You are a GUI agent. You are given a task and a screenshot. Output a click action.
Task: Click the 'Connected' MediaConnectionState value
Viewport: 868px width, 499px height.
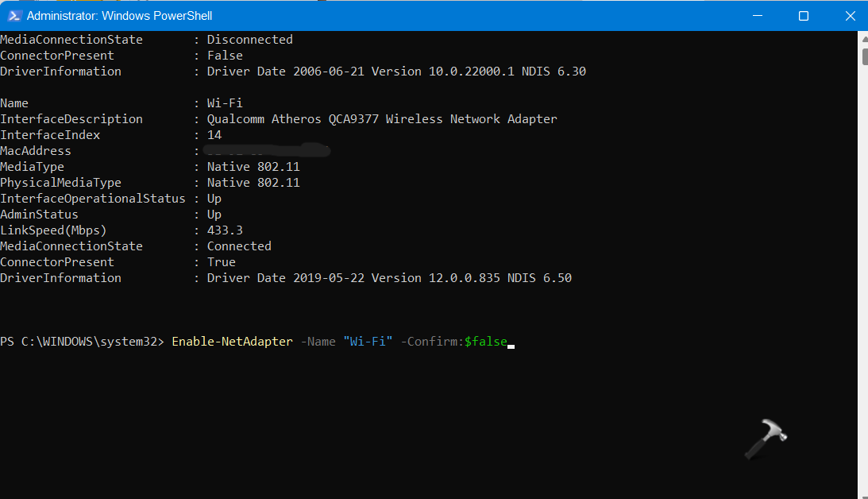click(x=239, y=246)
